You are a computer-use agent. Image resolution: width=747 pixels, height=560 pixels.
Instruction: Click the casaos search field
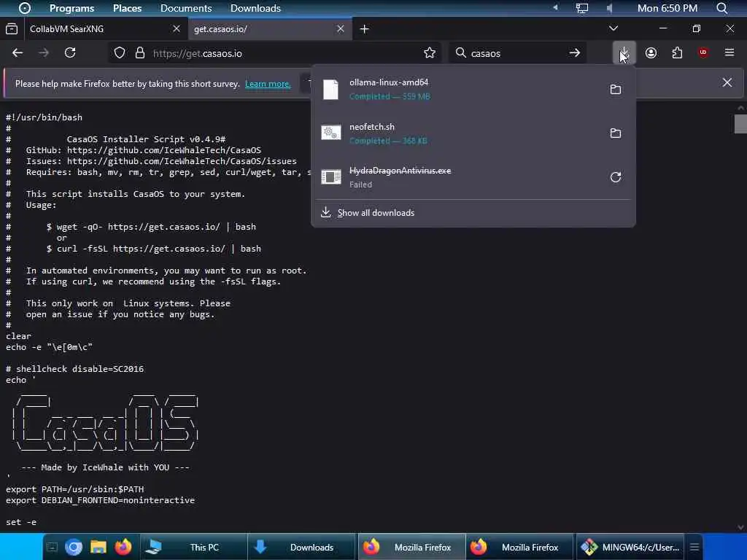[517, 53]
